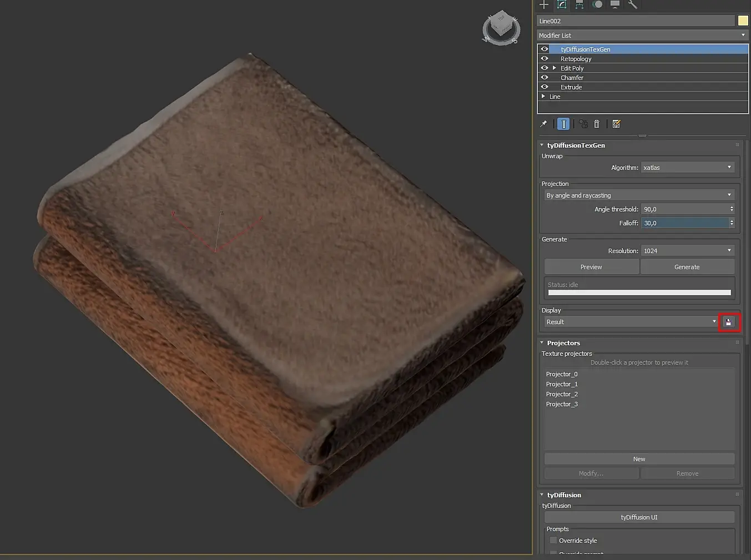751x560 pixels.
Task: Save the result texture with disk icon
Action: [728, 322]
